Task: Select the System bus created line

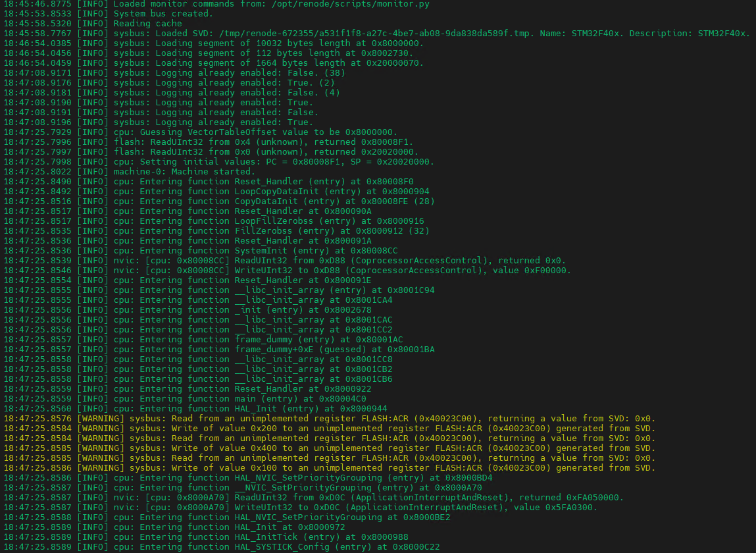Action: tap(164, 13)
